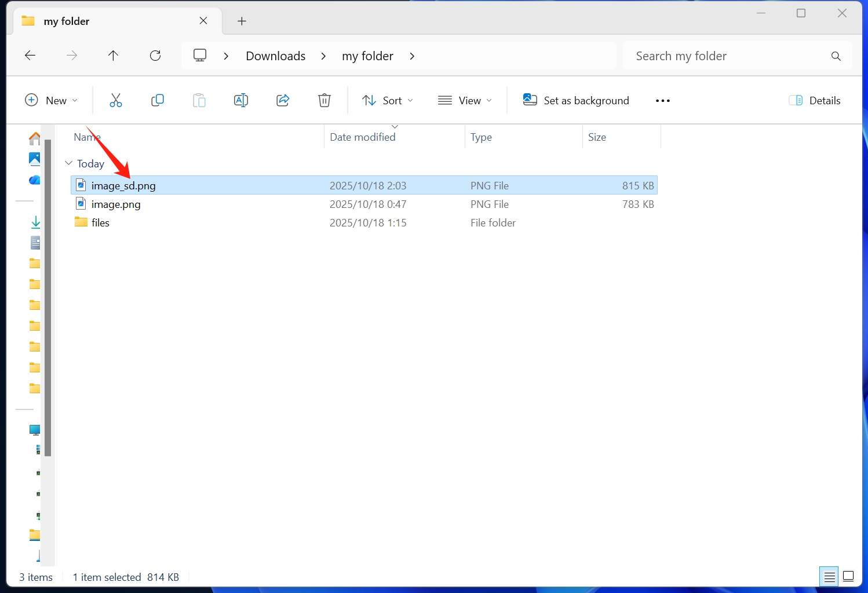Viewport: 868px width, 593px height.
Task: Click the Cut scissors icon
Action: [x=116, y=101]
